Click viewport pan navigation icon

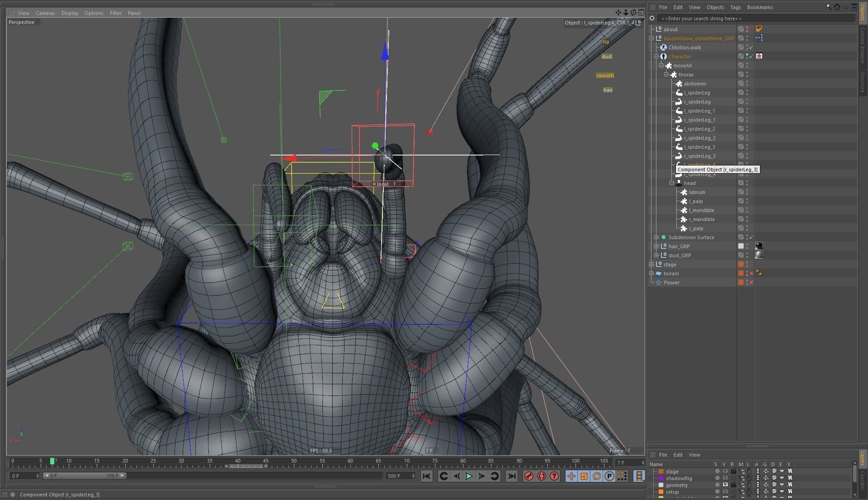coord(618,13)
